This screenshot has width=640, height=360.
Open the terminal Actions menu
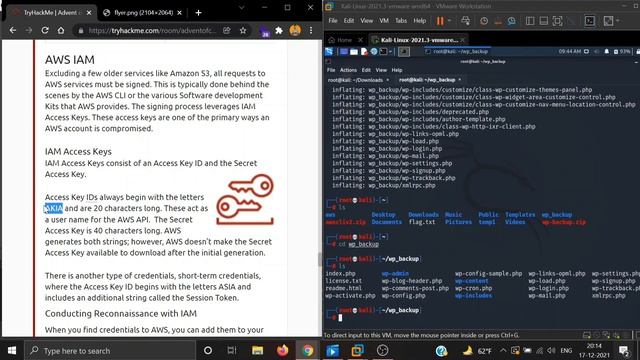click(348, 70)
